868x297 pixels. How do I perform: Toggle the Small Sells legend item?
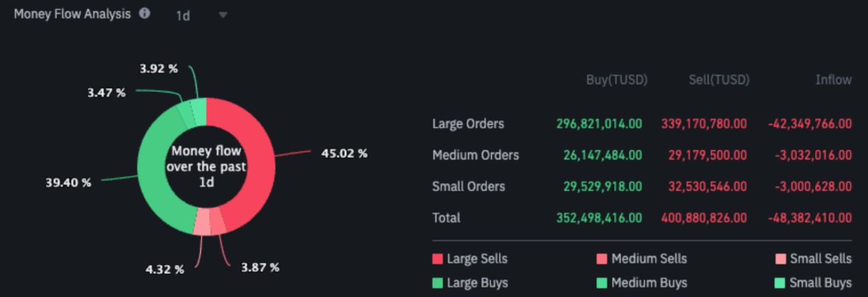tap(813, 259)
